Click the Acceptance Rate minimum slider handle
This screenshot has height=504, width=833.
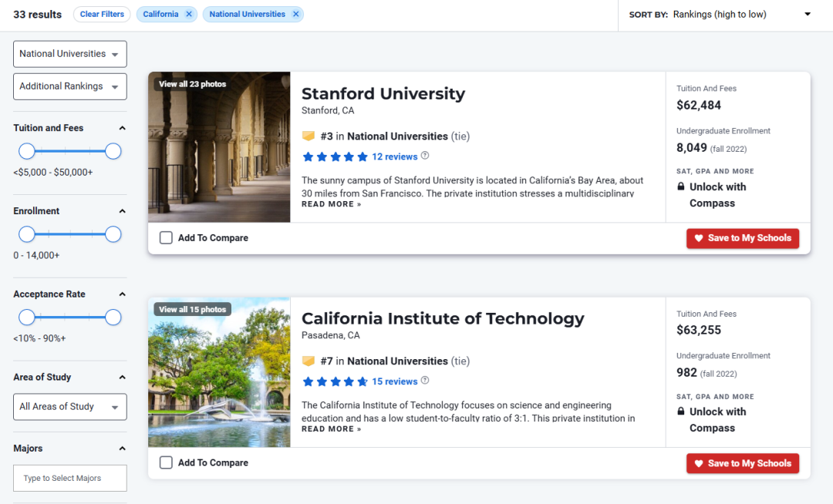[26, 318]
